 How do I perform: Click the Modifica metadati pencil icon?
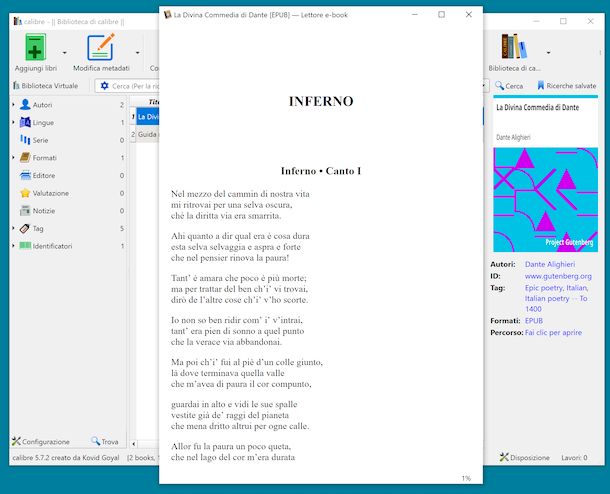[x=101, y=47]
